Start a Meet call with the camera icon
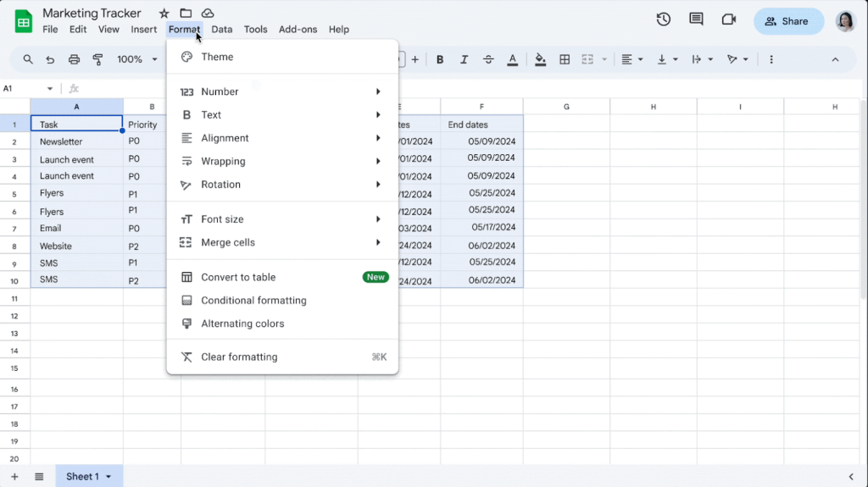 [729, 20]
